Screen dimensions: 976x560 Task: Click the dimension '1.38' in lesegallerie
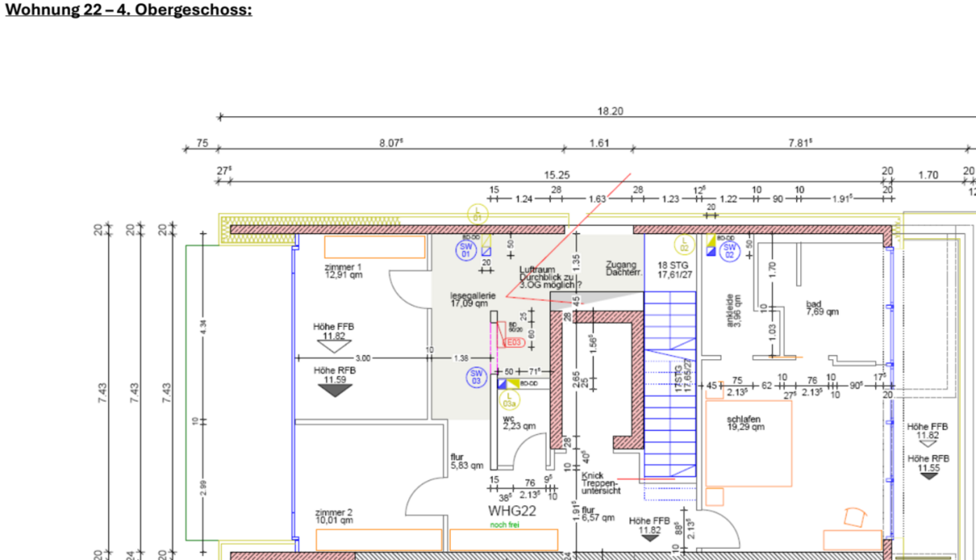coord(461,358)
